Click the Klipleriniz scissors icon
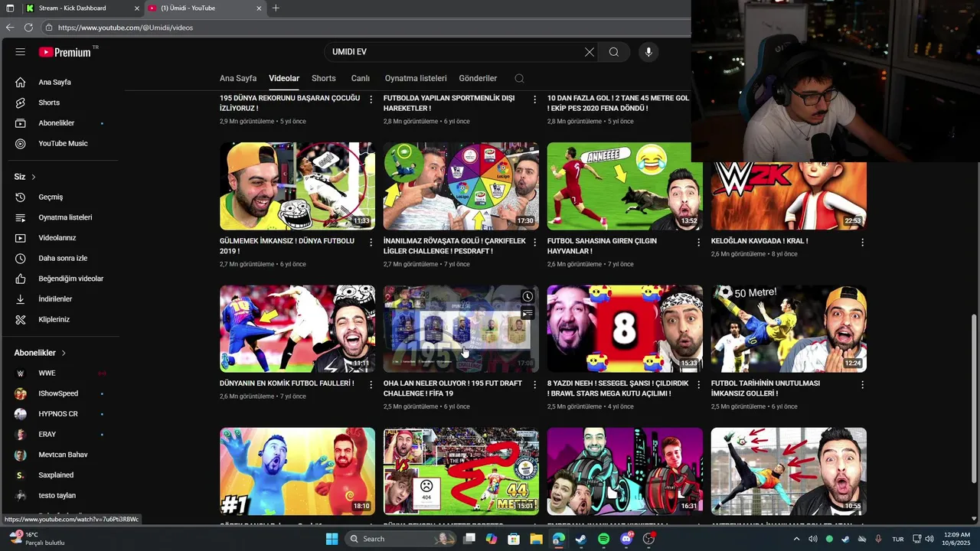Image resolution: width=980 pixels, height=551 pixels. [x=21, y=319]
